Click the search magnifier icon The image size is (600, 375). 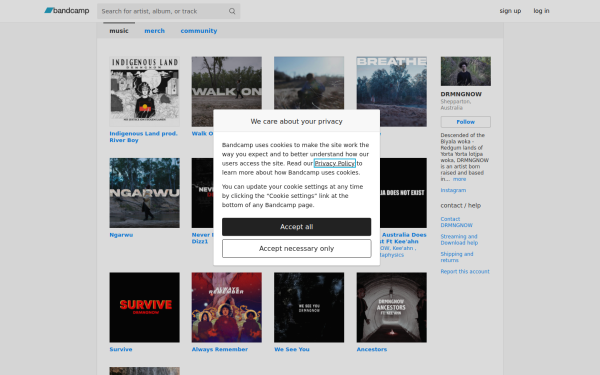(232, 11)
